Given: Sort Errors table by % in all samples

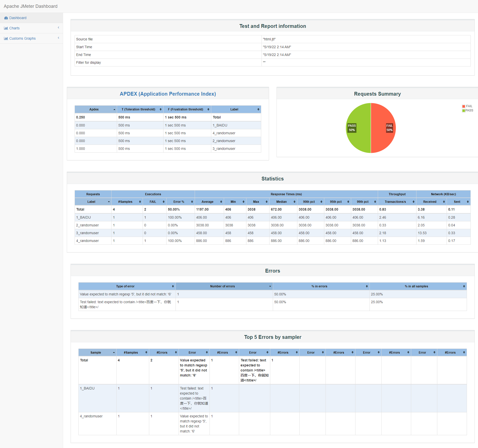Looking at the screenshot, I should pyautogui.click(x=418, y=286).
